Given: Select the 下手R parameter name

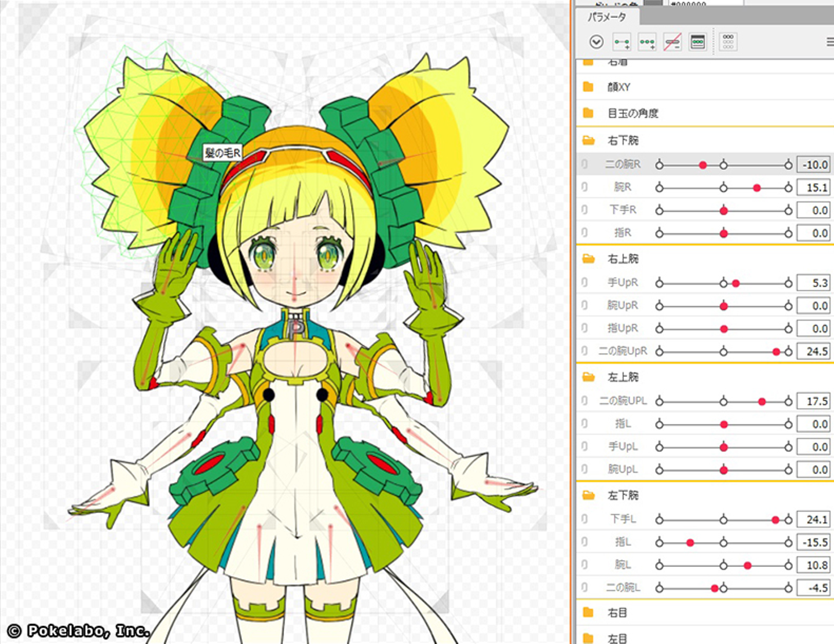Looking at the screenshot, I should (623, 210).
